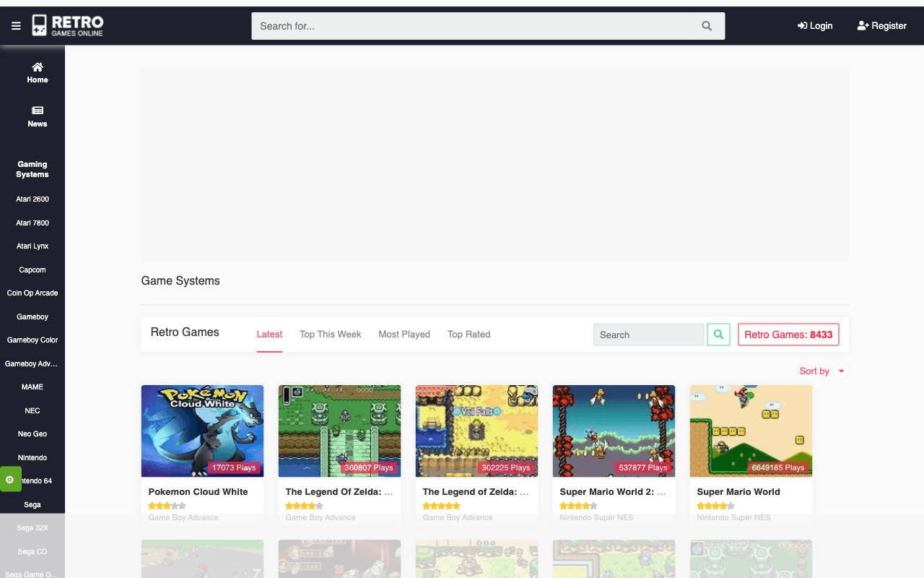Open Super Mario World thumbnail with 6649185 Plays
Image resolution: width=924 pixels, height=578 pixels.
click(751, 431)
